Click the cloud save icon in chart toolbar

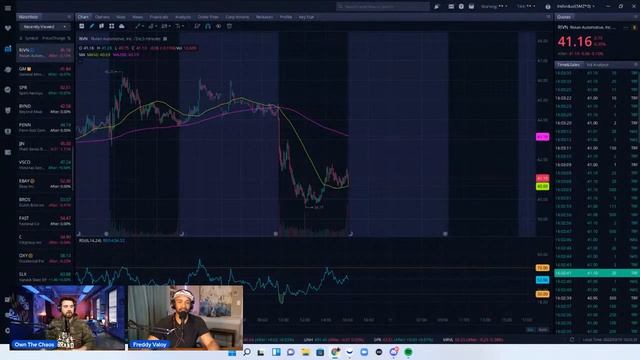pos(122,26)
